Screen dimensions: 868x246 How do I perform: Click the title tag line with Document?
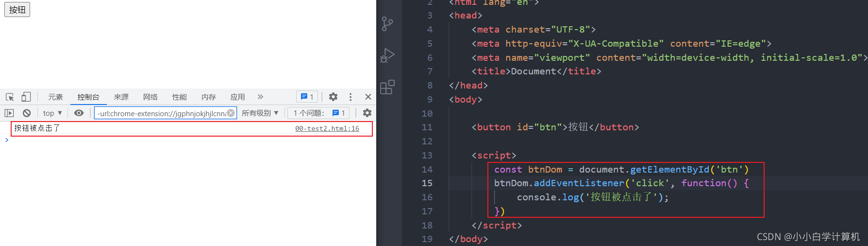[x=536, y=71]
